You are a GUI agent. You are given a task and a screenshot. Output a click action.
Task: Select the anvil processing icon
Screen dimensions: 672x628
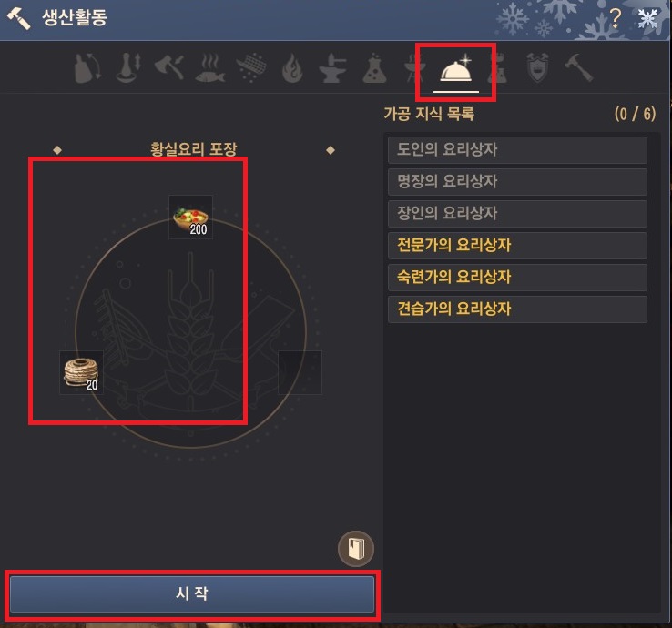point(333,67)
